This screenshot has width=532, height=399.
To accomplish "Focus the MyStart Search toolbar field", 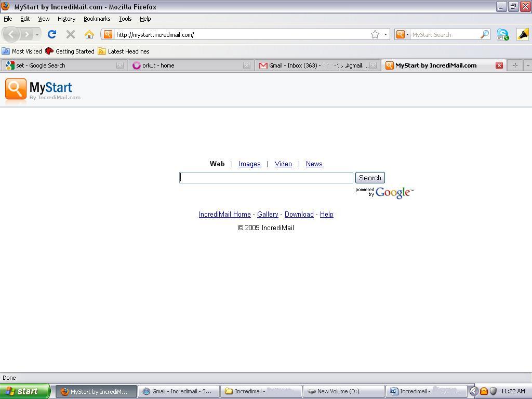I will (445, 34).
